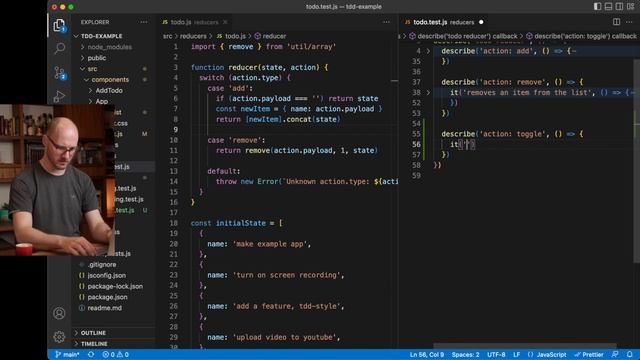Close the todo.js reducers tab

coord(225,22)
